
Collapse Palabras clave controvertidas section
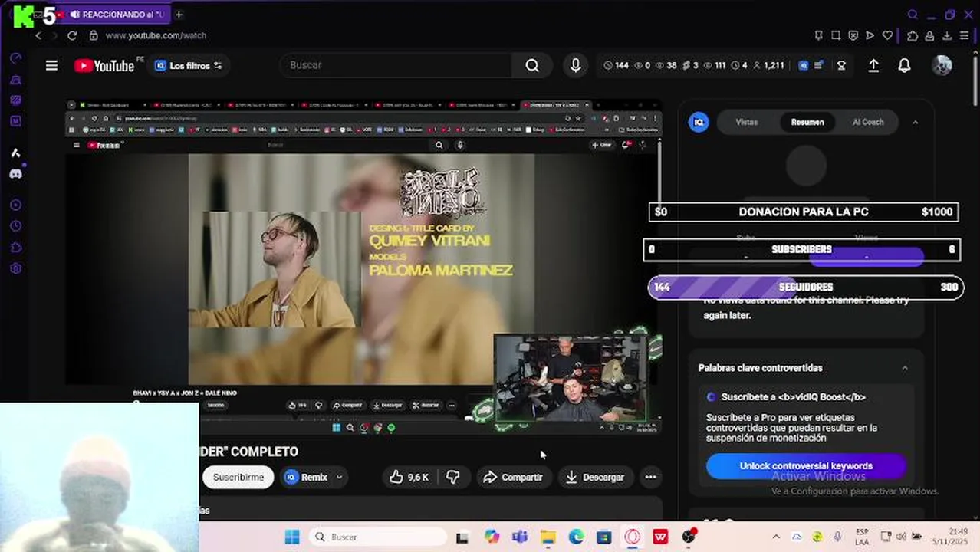[905, 368]
